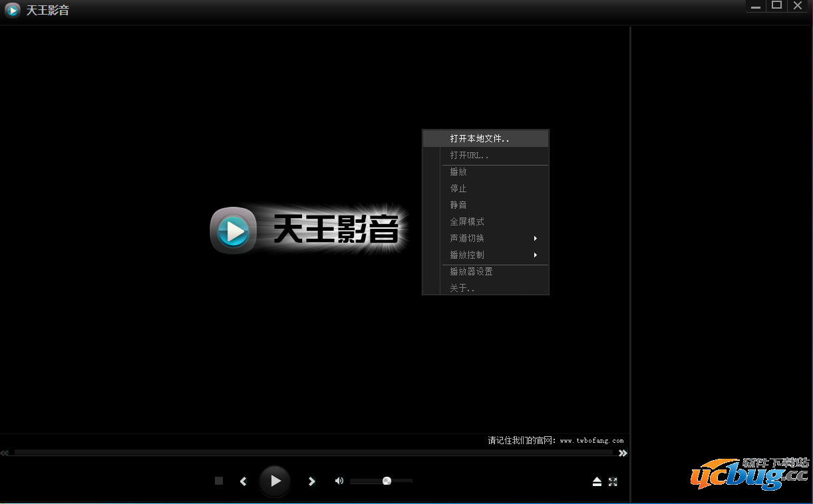Click the speaker volume icon
Viewport: 813px width, 504px height.
pyautogui.click(x=339, y=480)
